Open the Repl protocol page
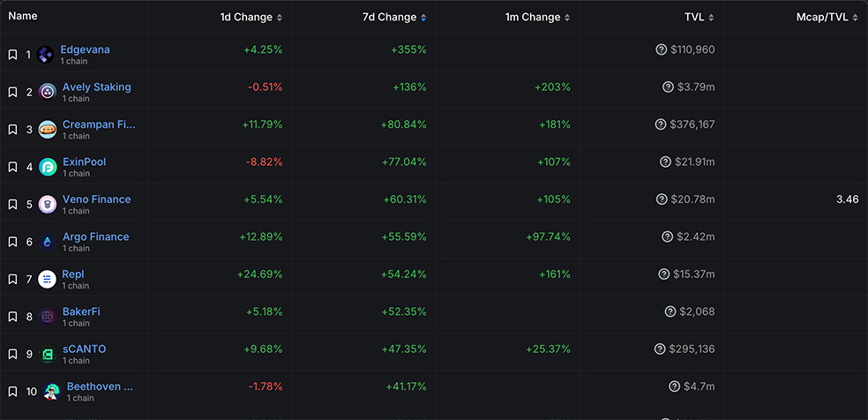Viewport: 868px width, 420px height. pyautogui.click(x=73, y=274)
